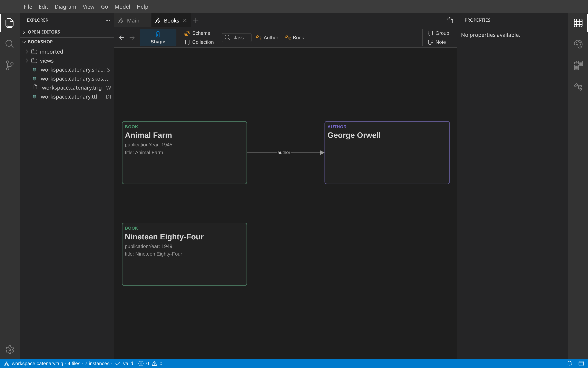Open the Source Control branch icon

(9, 65)
